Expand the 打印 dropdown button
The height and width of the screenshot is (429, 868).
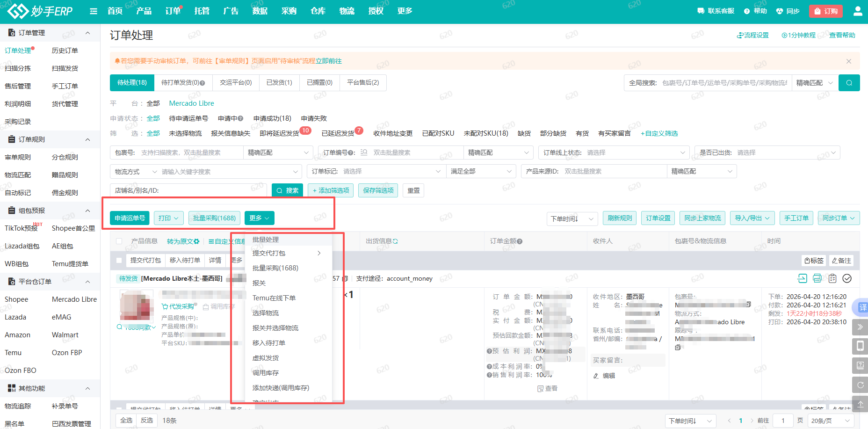(x=168, y=218)
